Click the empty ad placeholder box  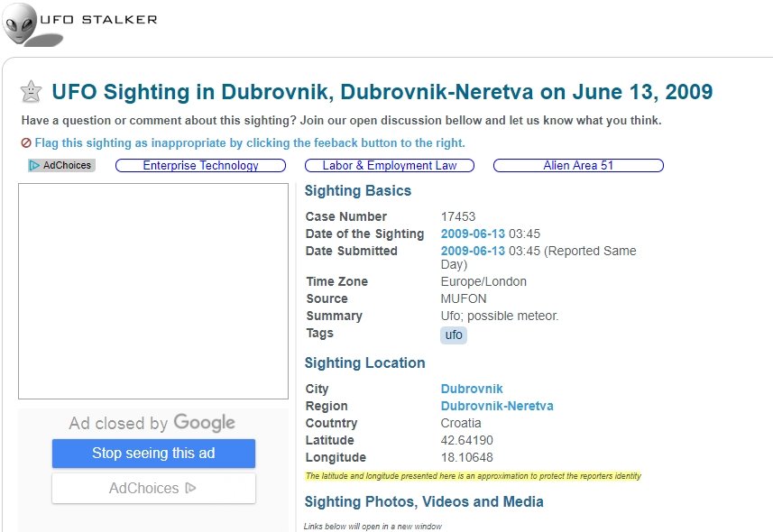(x=153, y=291)
